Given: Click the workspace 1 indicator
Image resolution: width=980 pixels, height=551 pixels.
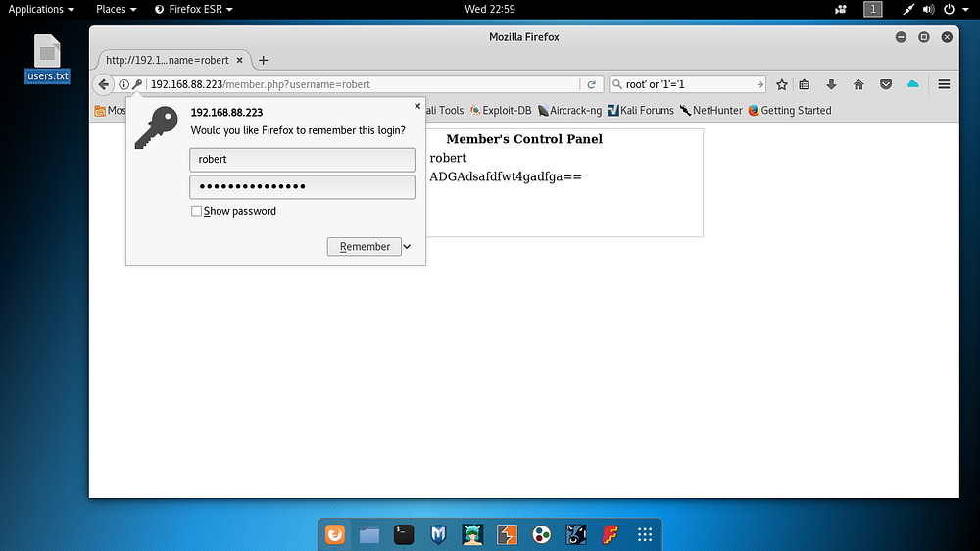Looking at the screenshot, I should [x=873, y=9].
